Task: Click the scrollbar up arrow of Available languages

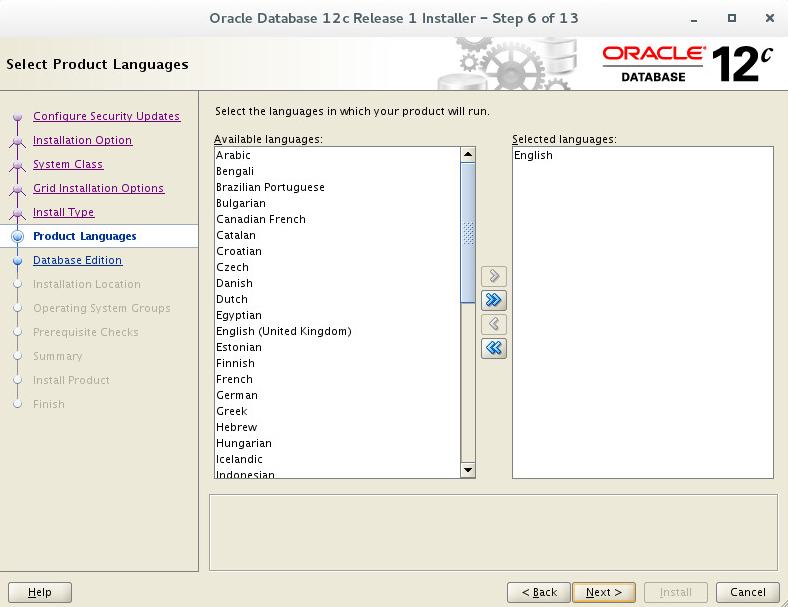Action: [468, 154]
